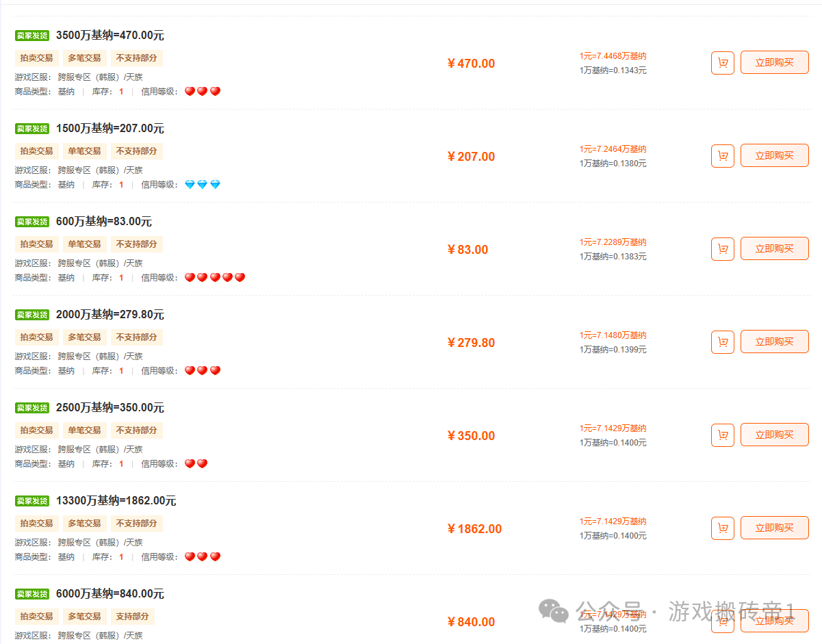Click 单笔交易 tag on 1500万基纳 listing
The width and height of the screenshot is (822, 644).
84,151
